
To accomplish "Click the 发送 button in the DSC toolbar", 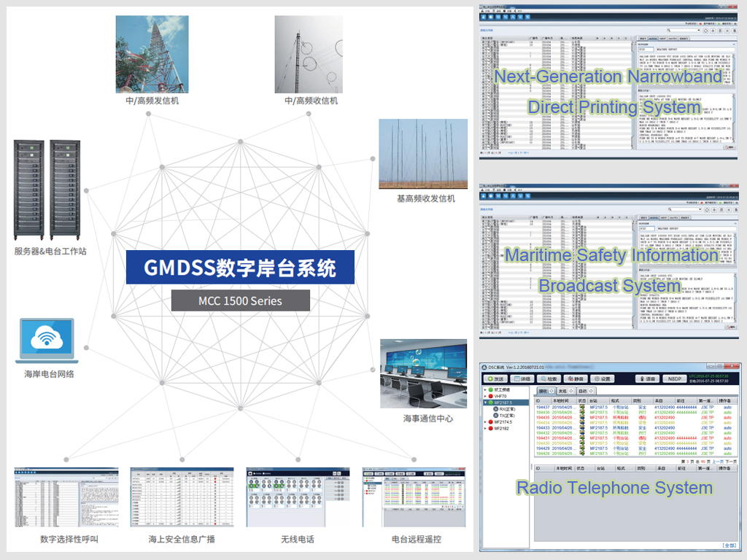I will click(x=495, y=379).
